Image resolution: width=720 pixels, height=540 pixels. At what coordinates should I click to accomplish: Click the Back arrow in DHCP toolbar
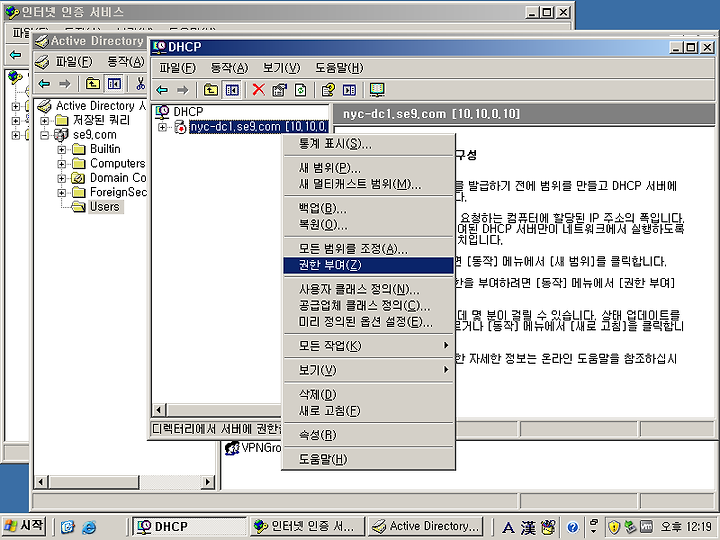(162, 90)
